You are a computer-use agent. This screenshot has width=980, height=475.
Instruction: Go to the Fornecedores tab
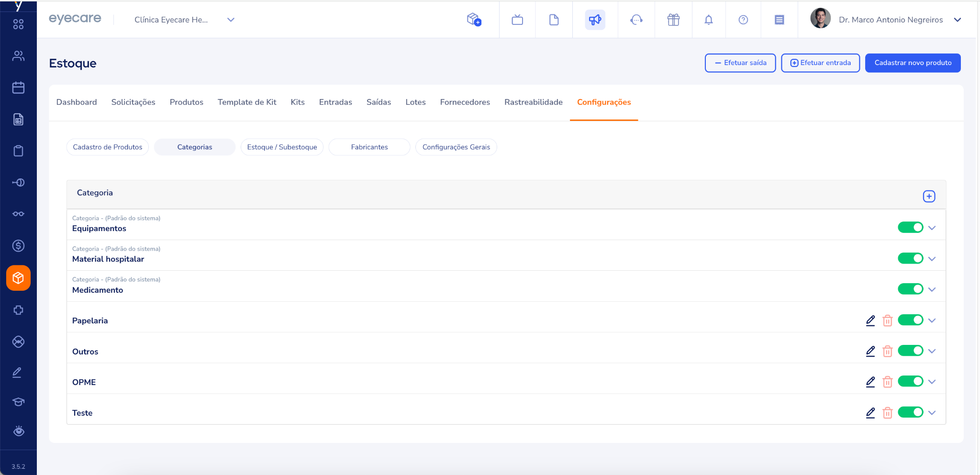pyautogui.click(x=465, y=102)
